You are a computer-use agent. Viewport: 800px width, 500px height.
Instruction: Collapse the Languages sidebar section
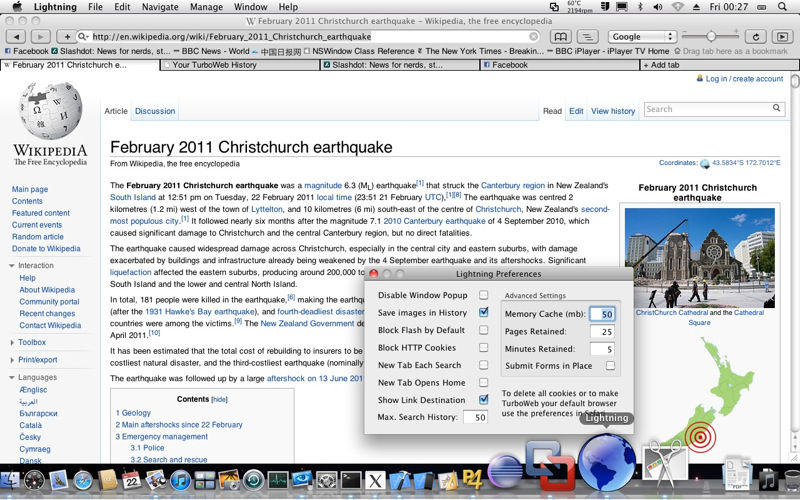[x=12, y=378]
